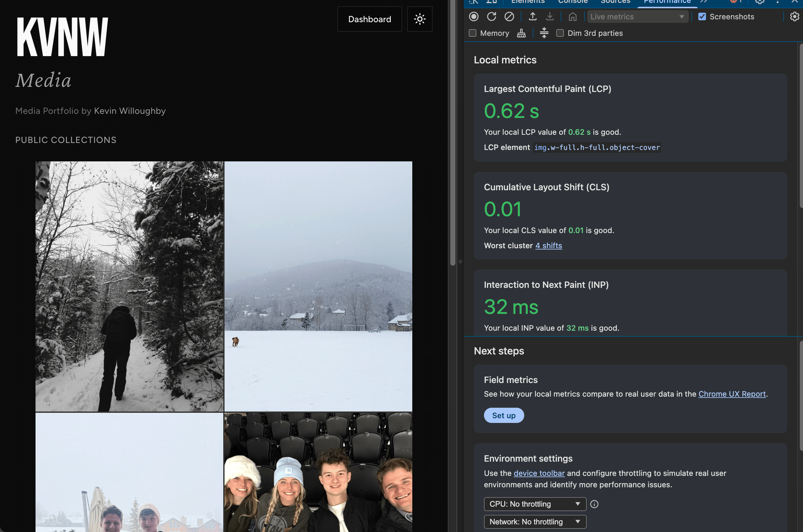Switch to the Sources tab

[x=615, y=2]
